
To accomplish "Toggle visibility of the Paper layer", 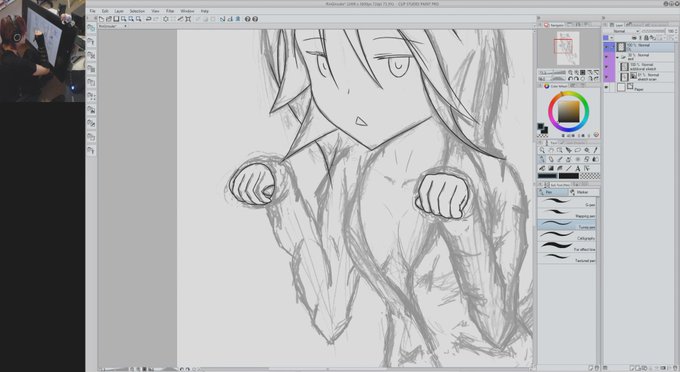I will (606, 88).
